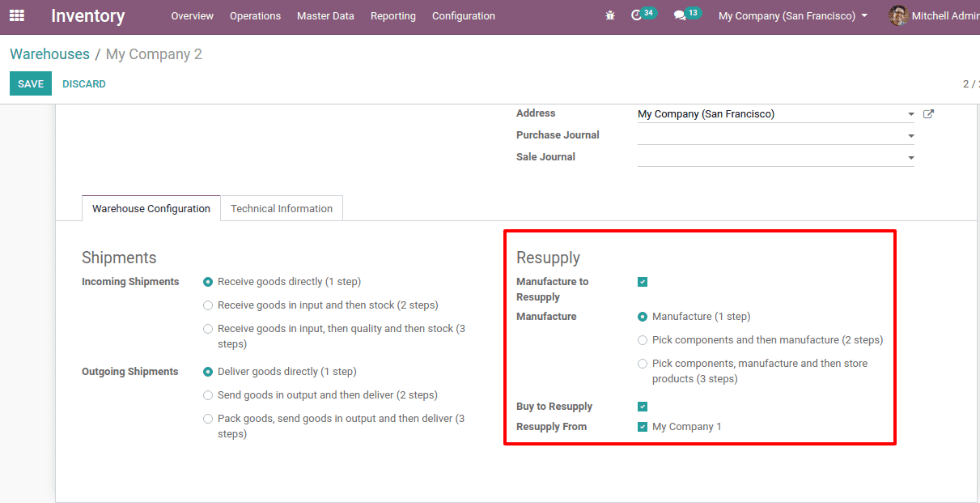
Task: Open the Overview menu
Action: (193, 15)
